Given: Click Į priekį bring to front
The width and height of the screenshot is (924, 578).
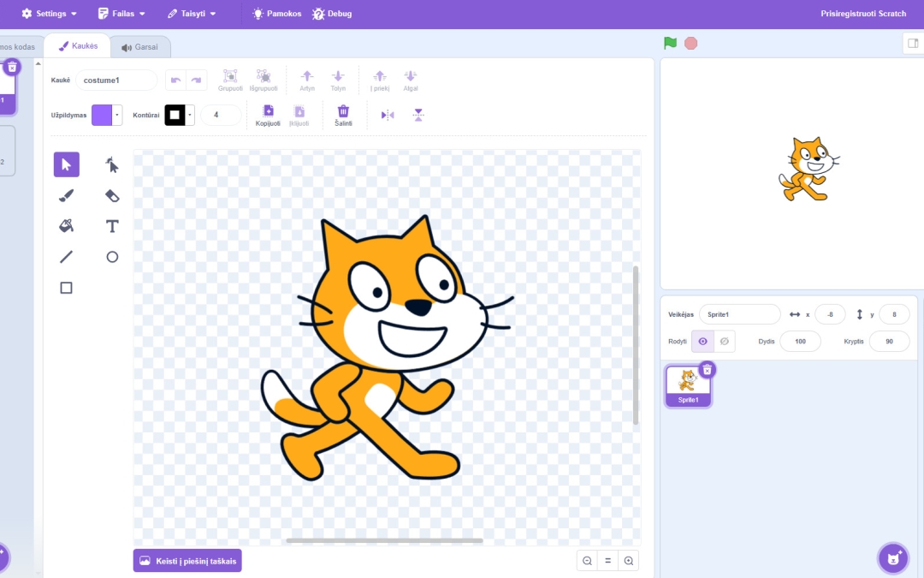Looking at the screenshot, I should (380, 80).
